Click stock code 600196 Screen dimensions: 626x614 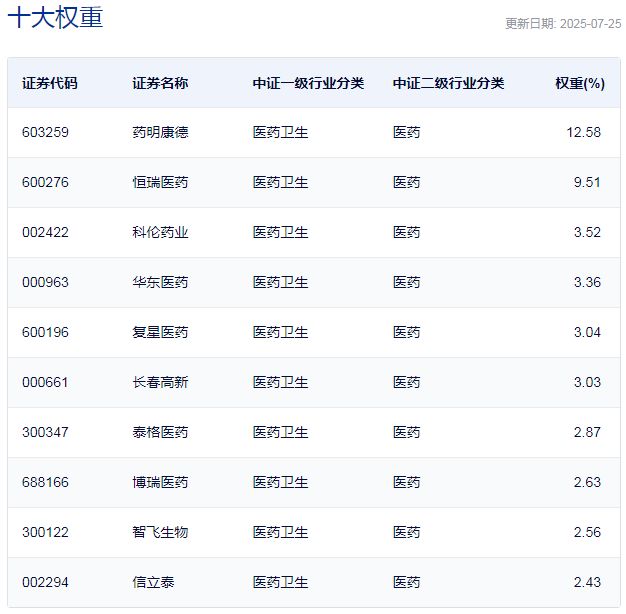[45, 332]
